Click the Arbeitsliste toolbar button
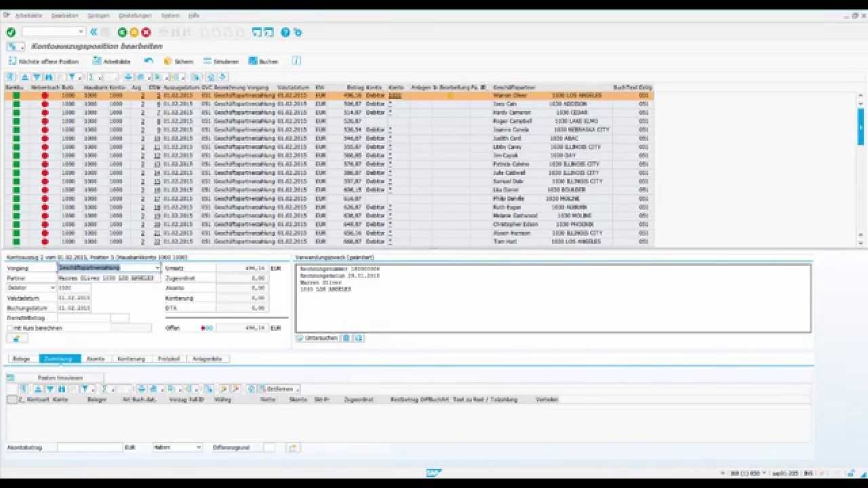The width and height of the screenshot is (868, 488). tap(112, 61)
